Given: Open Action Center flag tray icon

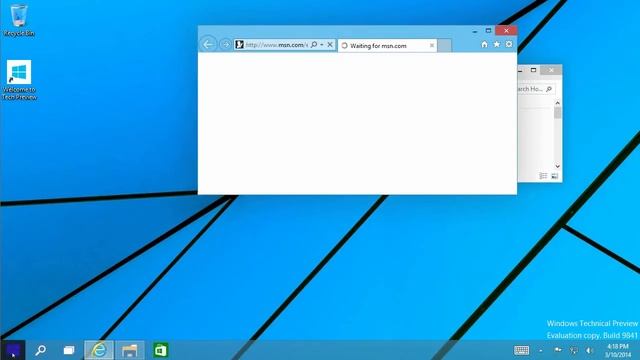Looking at the screenshot, I should [558, 350].
